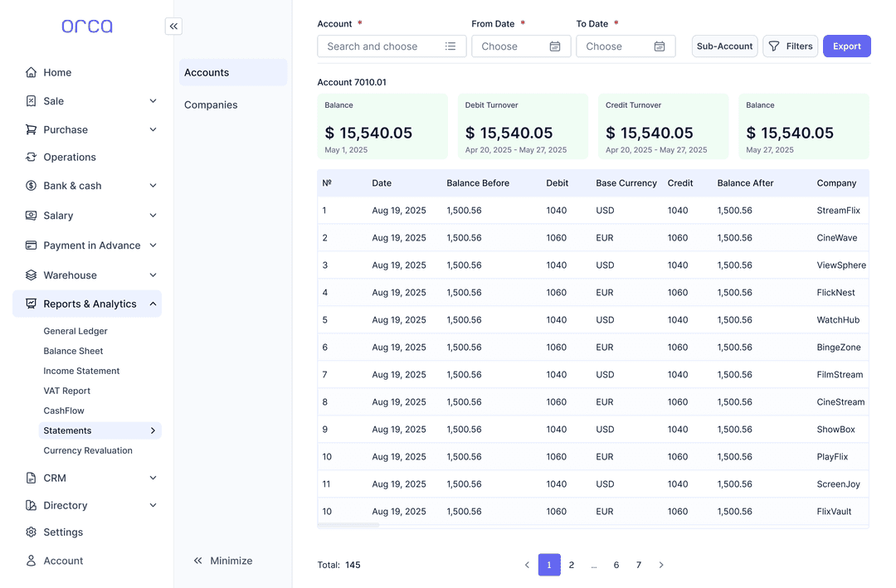Expand the Statements submenu arrow
The width and height of the screenshot is (896, 588).
(152, 430)
